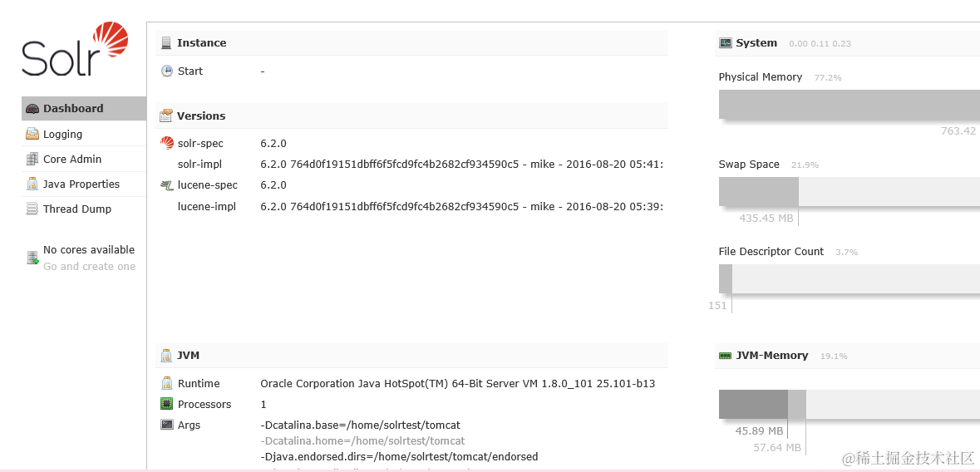Image resolution: width=980 pixels, height=472 pixels.
Task: Click the Processors chip icon
Action: (166, 404)
